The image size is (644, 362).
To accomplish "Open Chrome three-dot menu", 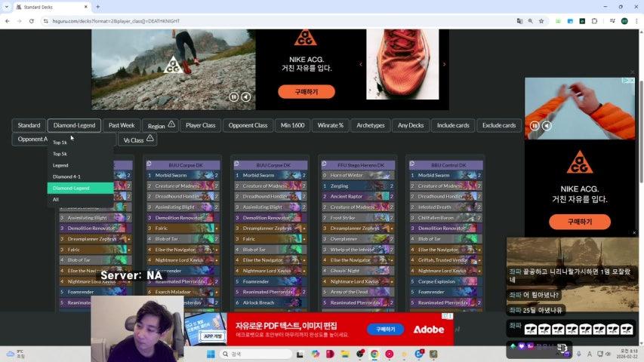I will click(636, 21).
